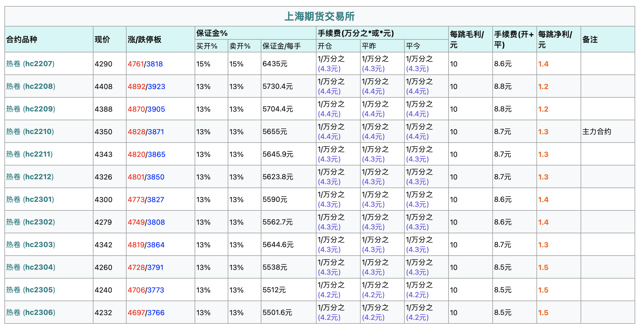Image resolution: width=644 pixels, height=332 pixels.
Task: Click margin value 5512元
Action: (x=274, y=290)
